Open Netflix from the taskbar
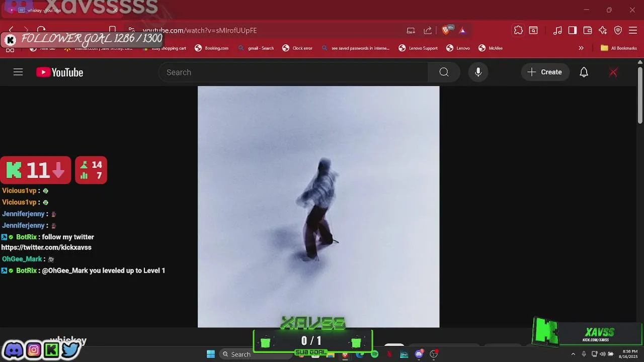The image size is (644, 362). 389,354
